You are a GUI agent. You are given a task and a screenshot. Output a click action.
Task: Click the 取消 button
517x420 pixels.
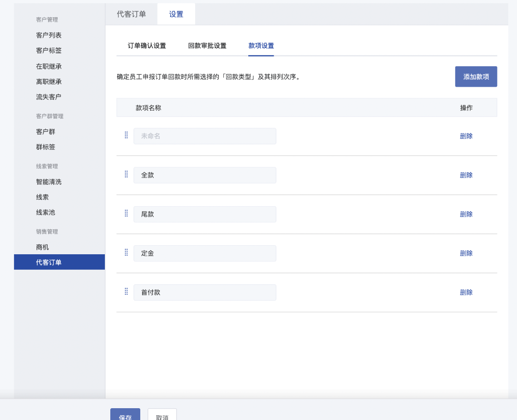pos(162,415)
